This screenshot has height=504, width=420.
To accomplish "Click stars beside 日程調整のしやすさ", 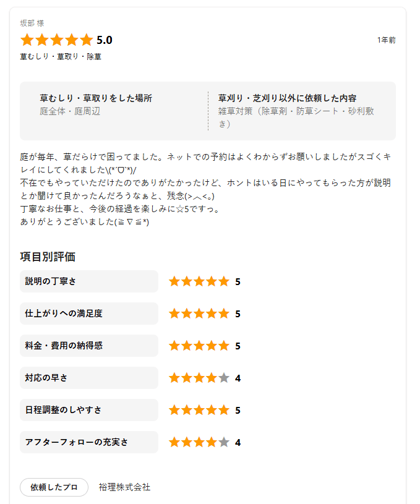I will [x=199, y=410].
